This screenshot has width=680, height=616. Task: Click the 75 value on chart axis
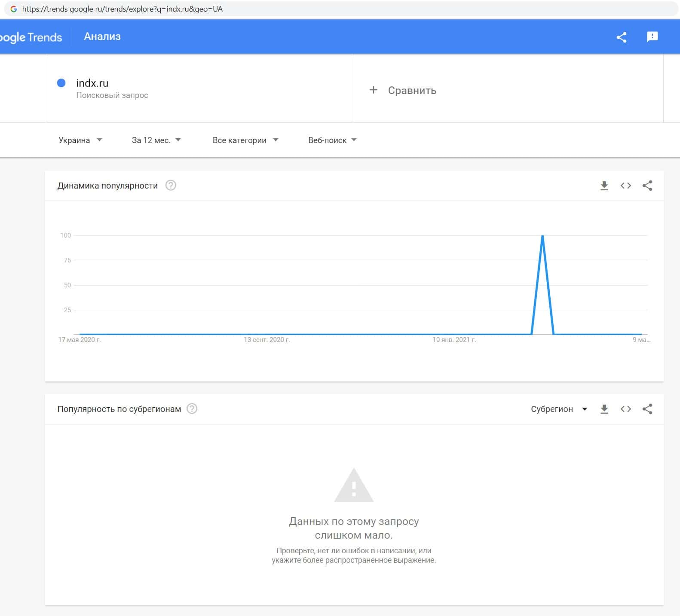click(x=67, y=260)
